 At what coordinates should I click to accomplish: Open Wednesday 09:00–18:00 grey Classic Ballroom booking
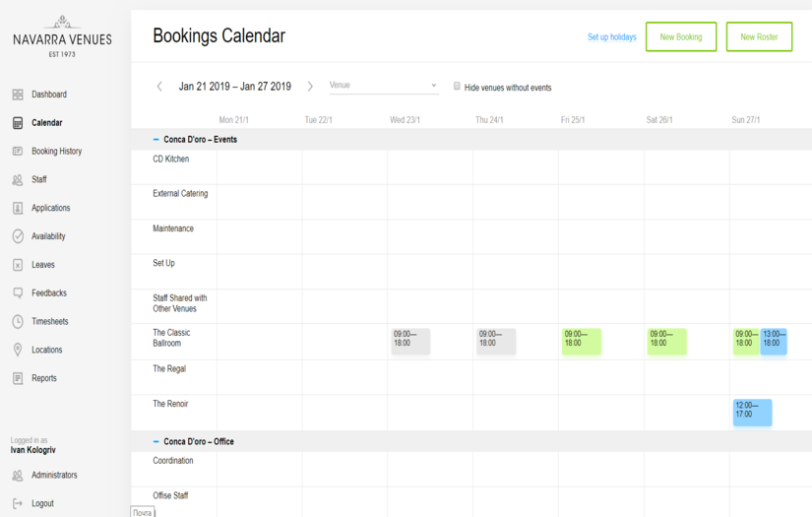tap(410, 342)
